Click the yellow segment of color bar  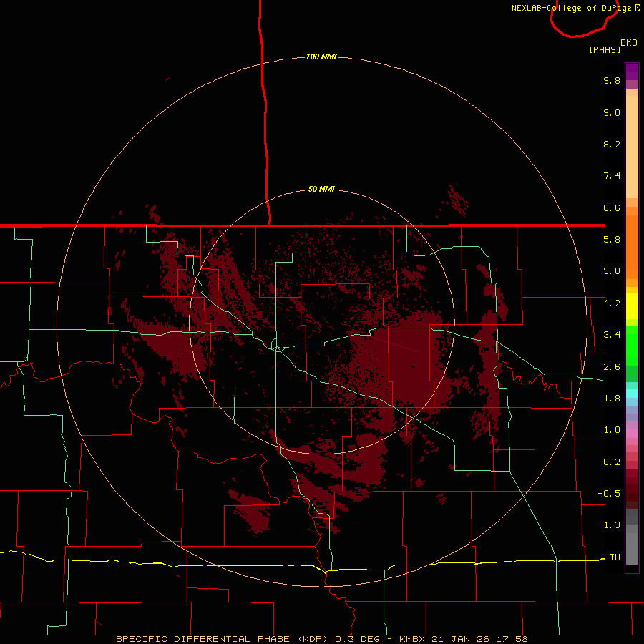click(632, 306)
